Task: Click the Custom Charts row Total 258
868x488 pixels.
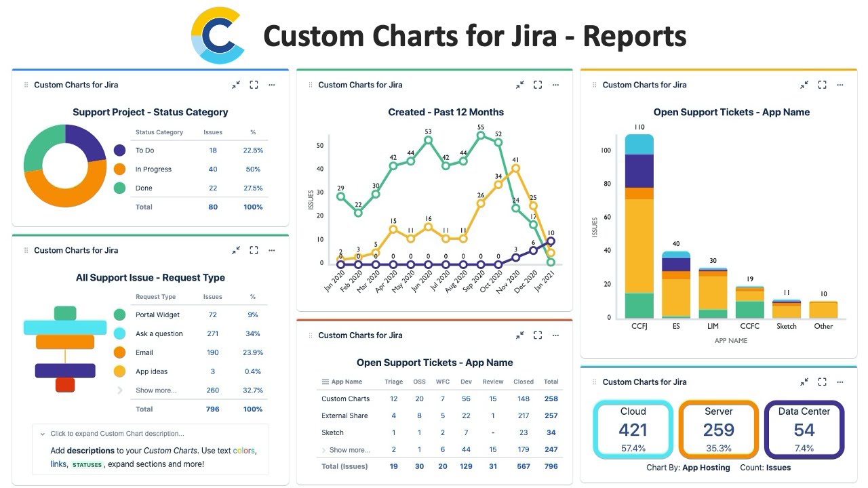Action: click(x=551, y=399)
